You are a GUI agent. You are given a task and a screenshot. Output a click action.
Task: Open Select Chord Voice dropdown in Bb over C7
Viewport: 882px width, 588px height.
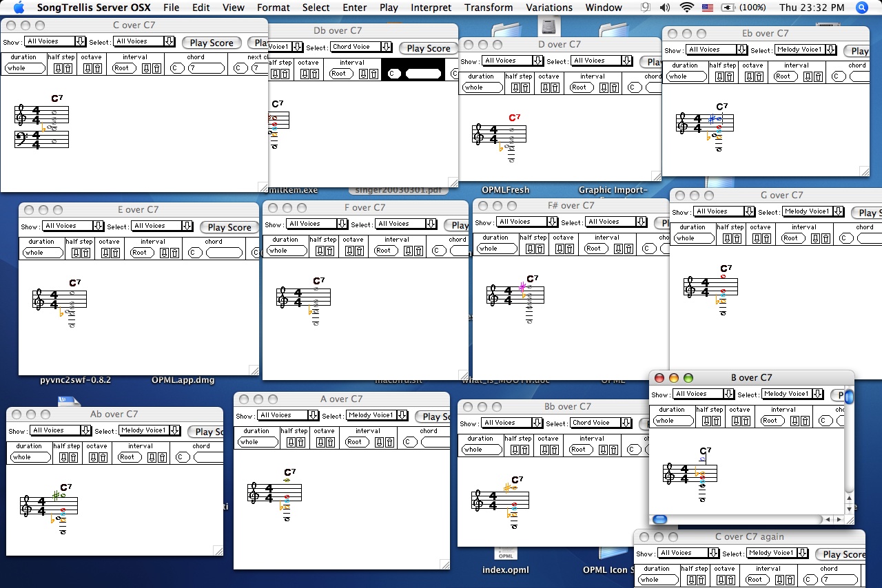(601, 423)
